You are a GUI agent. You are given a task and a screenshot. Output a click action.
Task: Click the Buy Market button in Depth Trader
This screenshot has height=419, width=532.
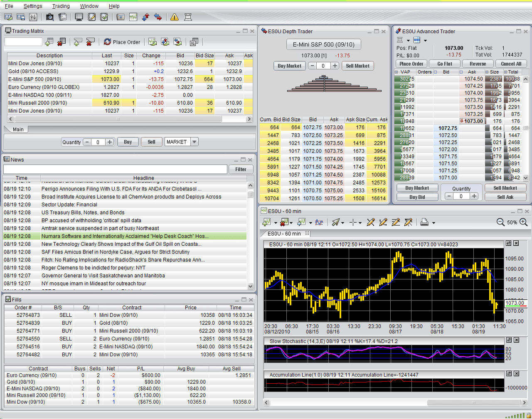290,66
